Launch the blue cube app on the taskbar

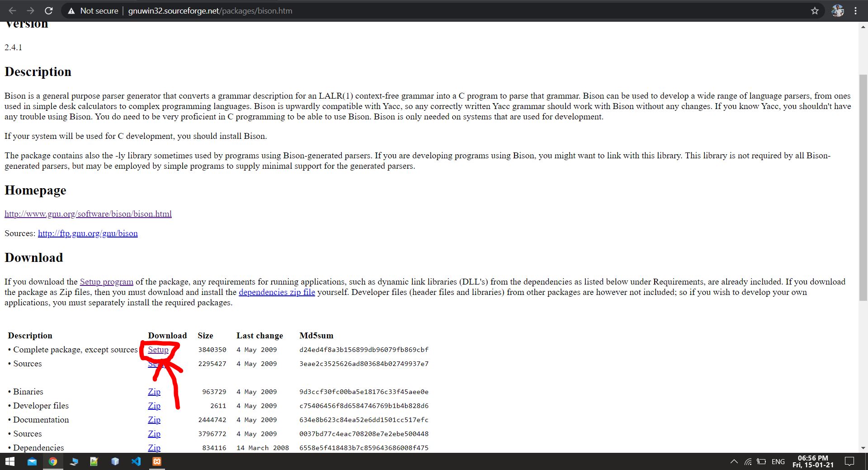(115, 461)
